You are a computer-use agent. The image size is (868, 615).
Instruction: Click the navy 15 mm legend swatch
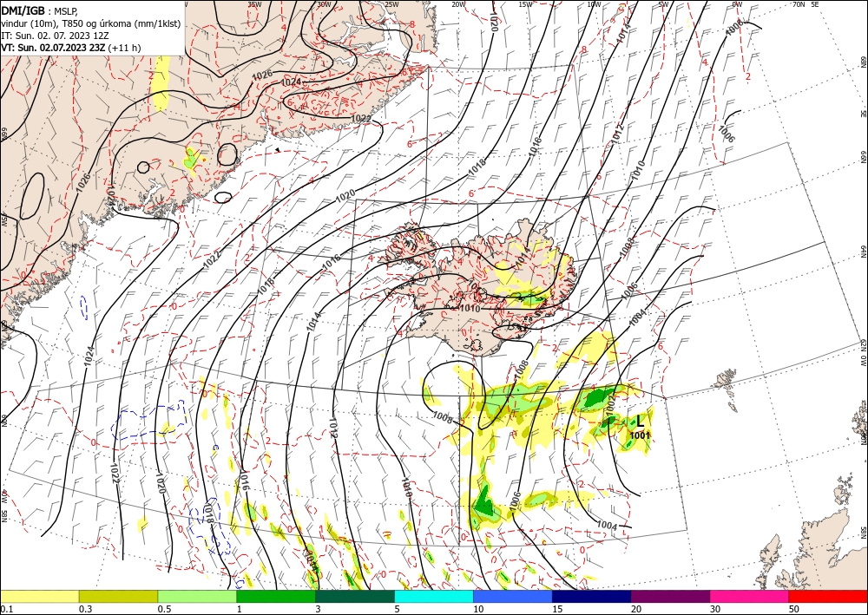[592, 596]
